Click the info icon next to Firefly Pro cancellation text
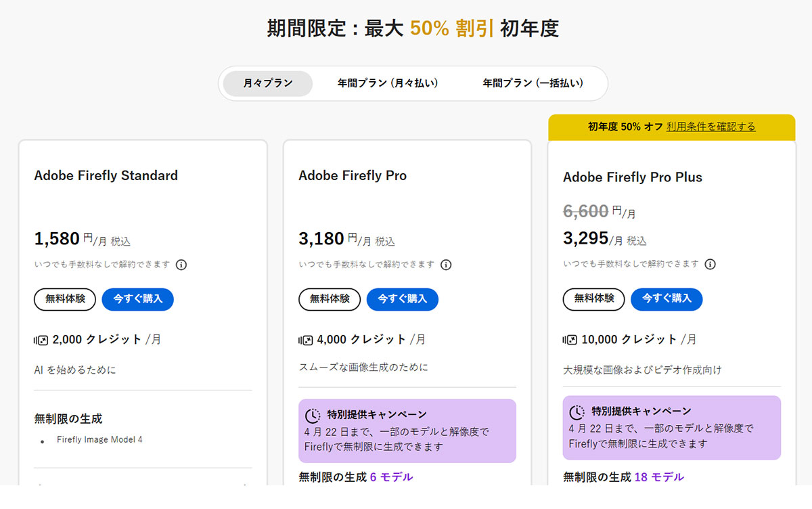Viewport: 812px width, 509px height. pyautogui.click(x=446, y=265)
